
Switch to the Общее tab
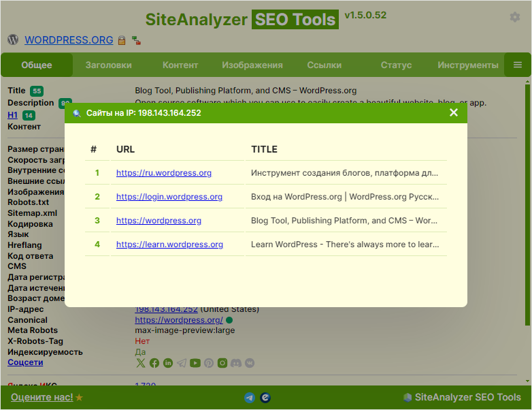click(x=37, y=65)
